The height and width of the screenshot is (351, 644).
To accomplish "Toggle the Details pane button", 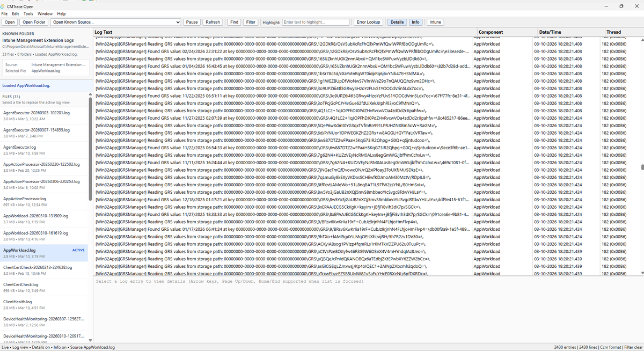I will [397, 22].
